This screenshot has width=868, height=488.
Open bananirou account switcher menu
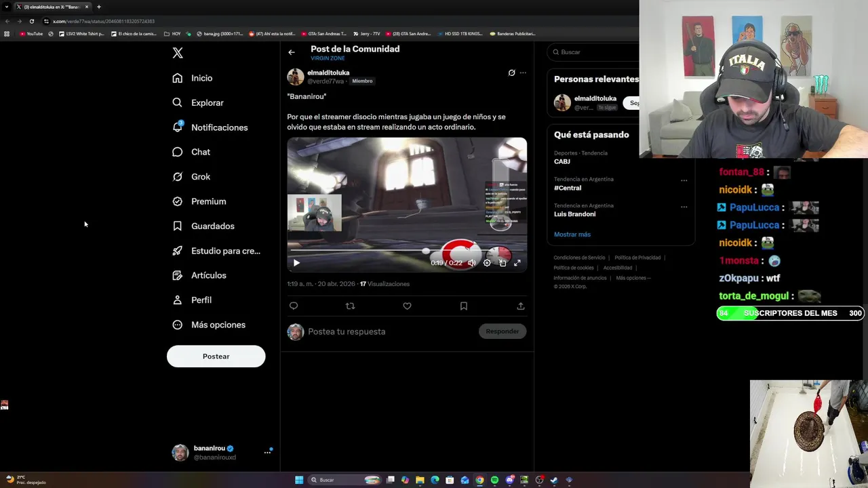(221, 452)
